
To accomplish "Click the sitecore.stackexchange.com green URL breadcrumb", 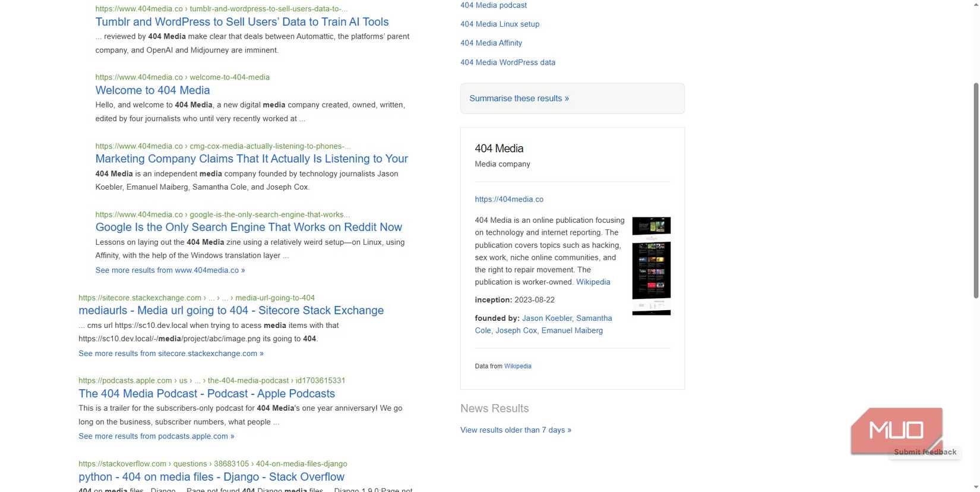I will [197, 298].
